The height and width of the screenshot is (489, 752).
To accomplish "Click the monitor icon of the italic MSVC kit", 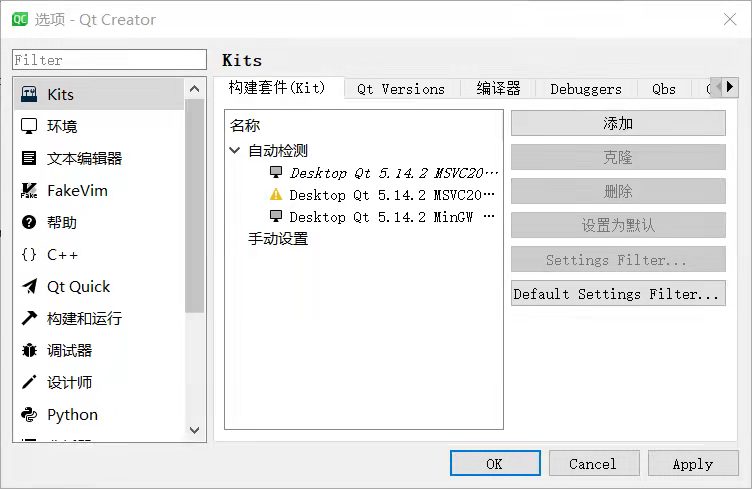I will 276,172.
